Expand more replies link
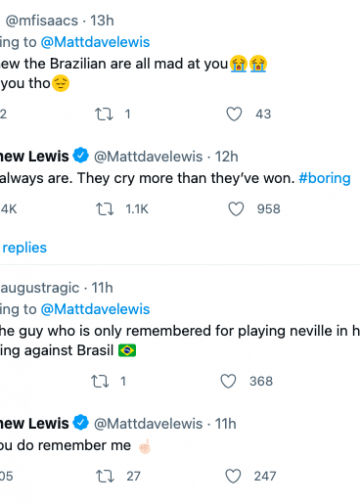 pyautogui.click(x=24, y=248)
